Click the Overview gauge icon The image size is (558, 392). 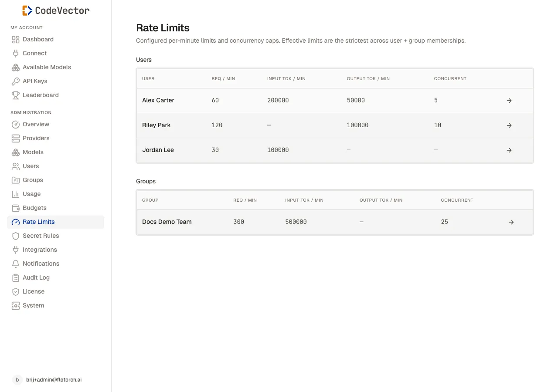tap(16, 125)
